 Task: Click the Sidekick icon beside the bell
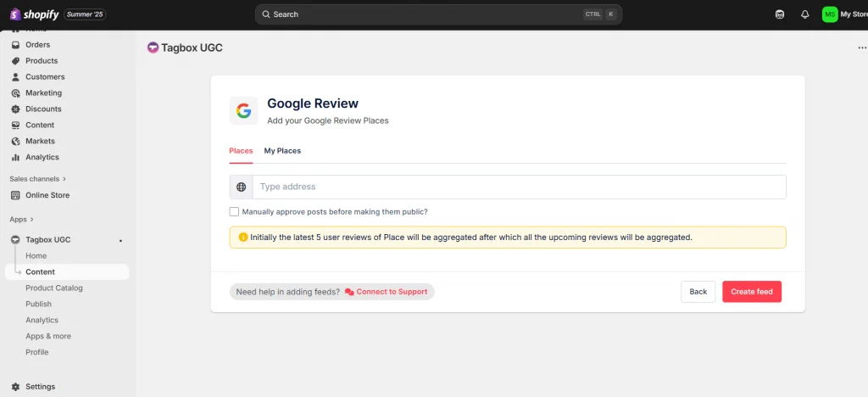(x=780, y=14)
